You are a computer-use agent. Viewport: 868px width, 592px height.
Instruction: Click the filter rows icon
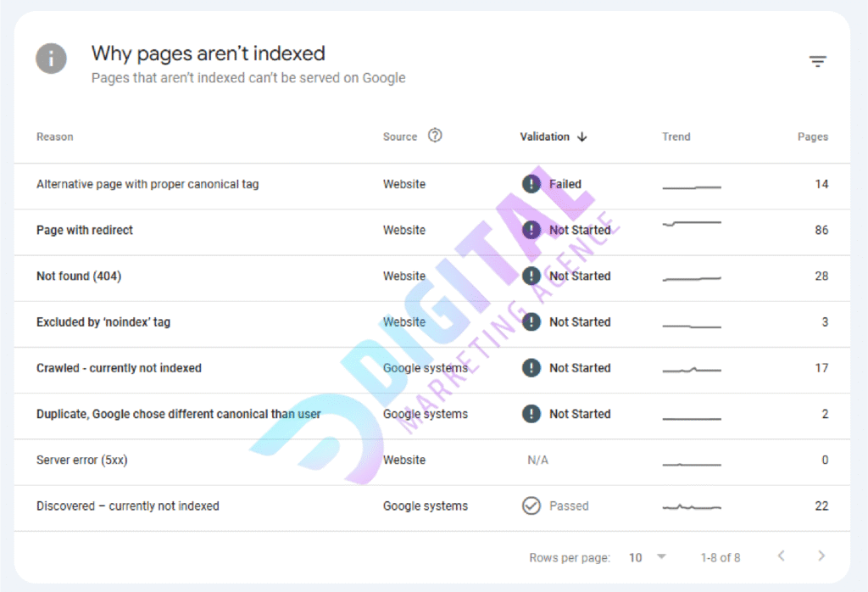coord(817,61)
